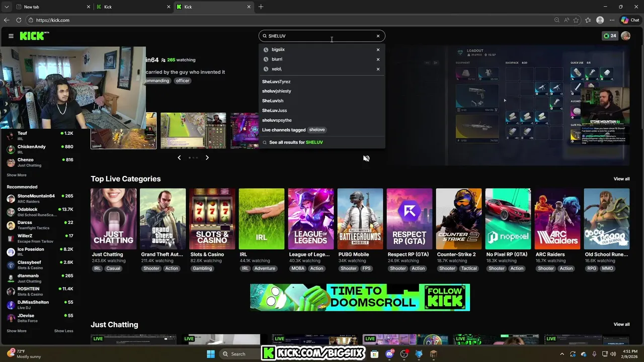Click inside the SHELUV search field
The width and height of the screenshot is (644, 362).
(321, 36)
